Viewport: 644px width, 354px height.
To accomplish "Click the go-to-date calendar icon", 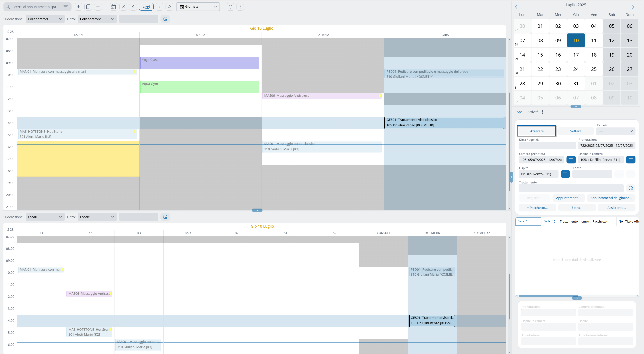I will (113, 7).
